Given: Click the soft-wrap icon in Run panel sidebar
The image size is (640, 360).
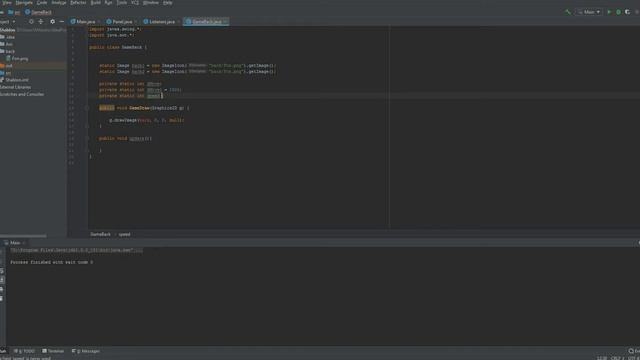Looking at the screenshot, I should [2, 271].
